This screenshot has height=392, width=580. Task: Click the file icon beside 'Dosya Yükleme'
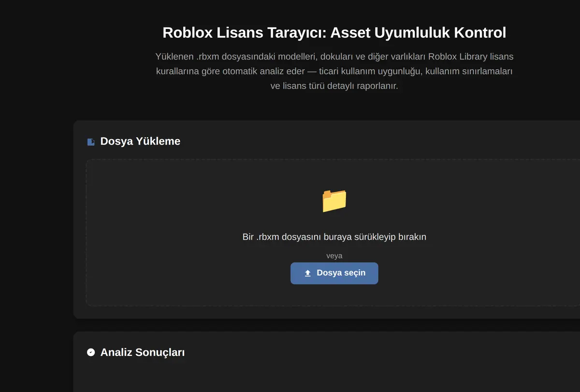tap(91, 142)
